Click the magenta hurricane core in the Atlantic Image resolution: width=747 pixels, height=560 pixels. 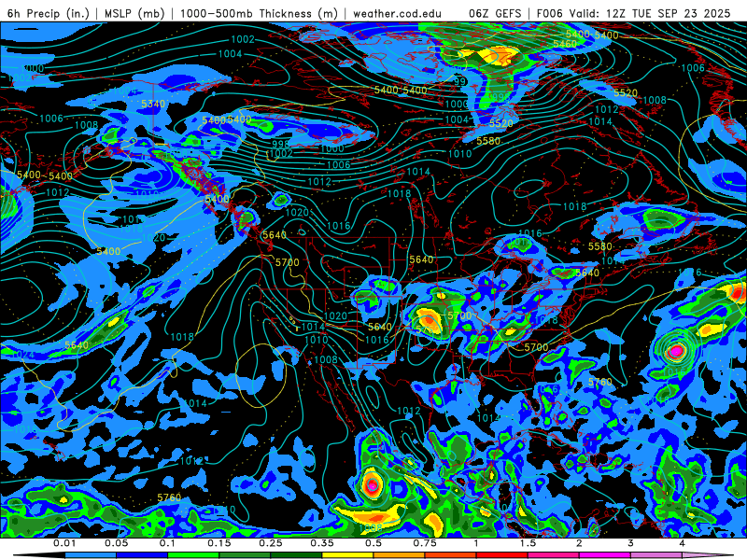[x=676, y=352]
